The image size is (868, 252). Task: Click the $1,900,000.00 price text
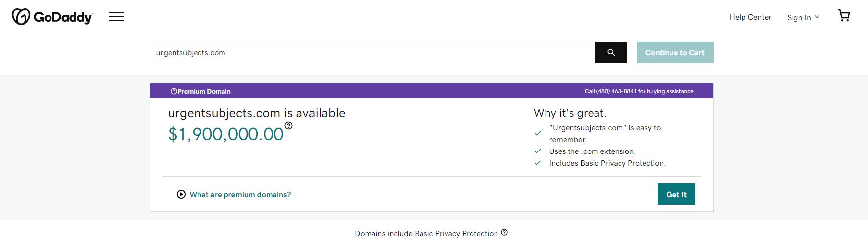(x=225, y=134)
